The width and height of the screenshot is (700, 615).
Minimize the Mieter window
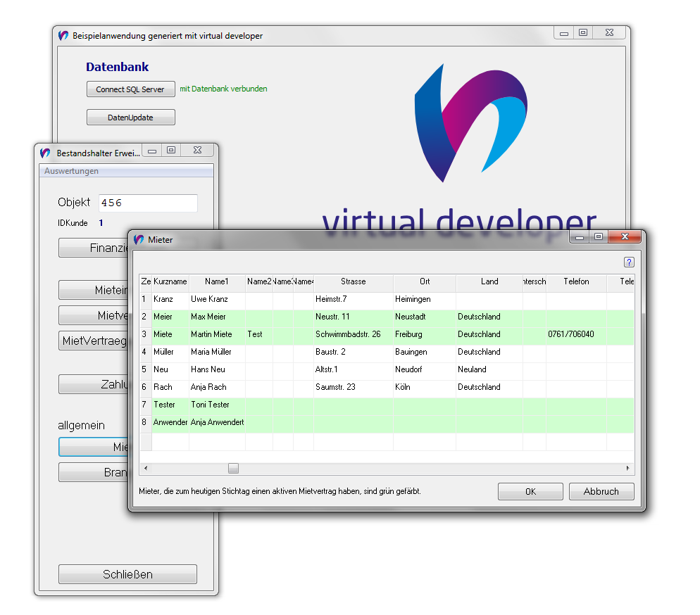tap(580, 237)
